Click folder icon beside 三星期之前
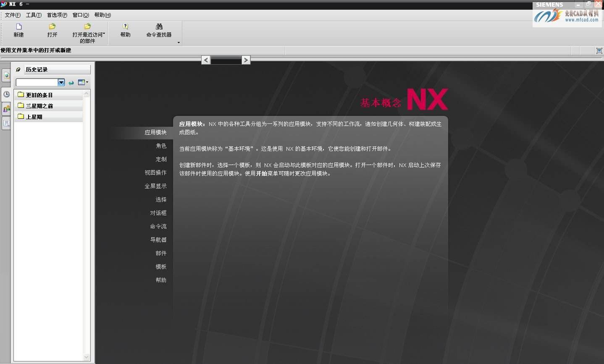 [21, 105]
